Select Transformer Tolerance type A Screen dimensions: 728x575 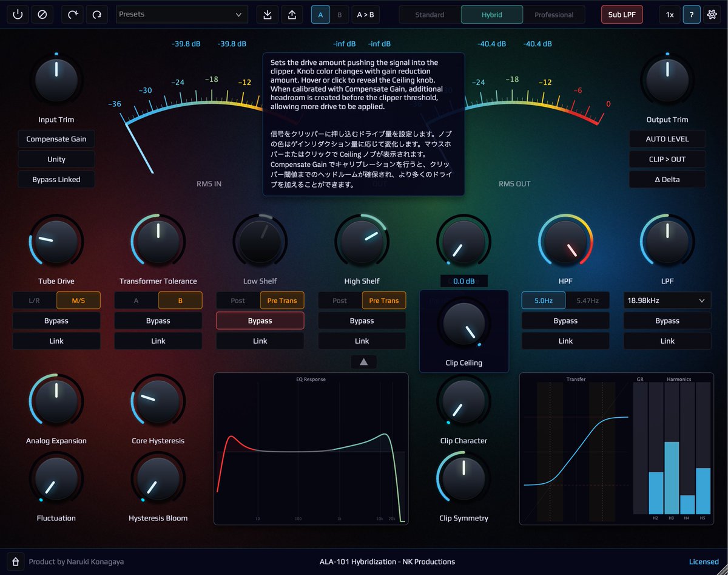(x=136, y=301)
